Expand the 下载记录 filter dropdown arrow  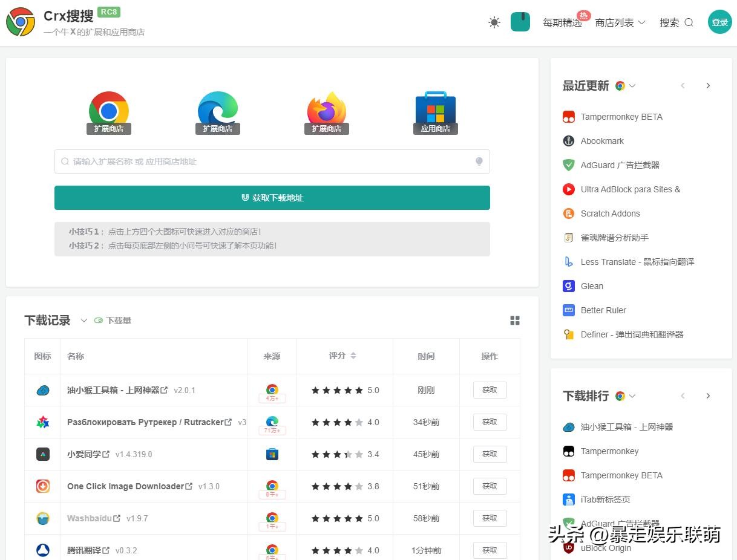click(x=84, y=321)
